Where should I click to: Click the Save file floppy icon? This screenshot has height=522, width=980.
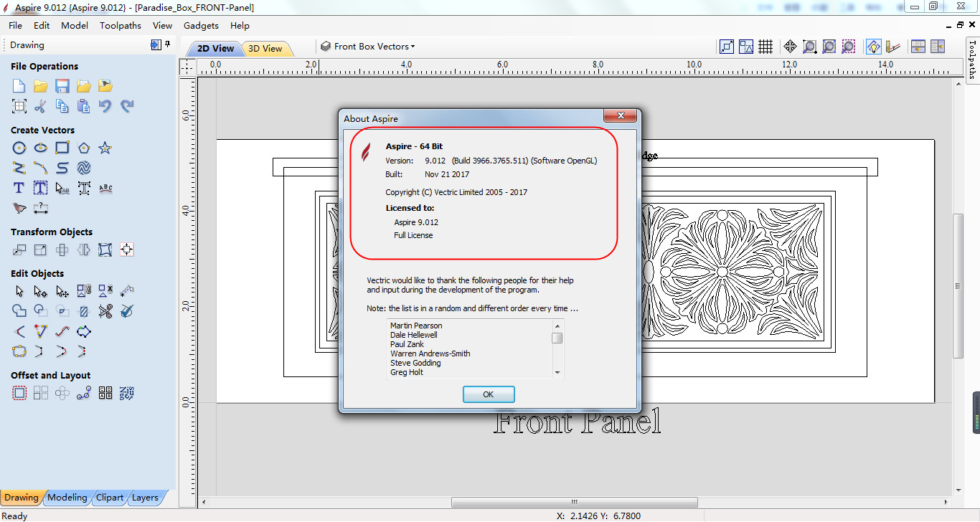point(62,86)
